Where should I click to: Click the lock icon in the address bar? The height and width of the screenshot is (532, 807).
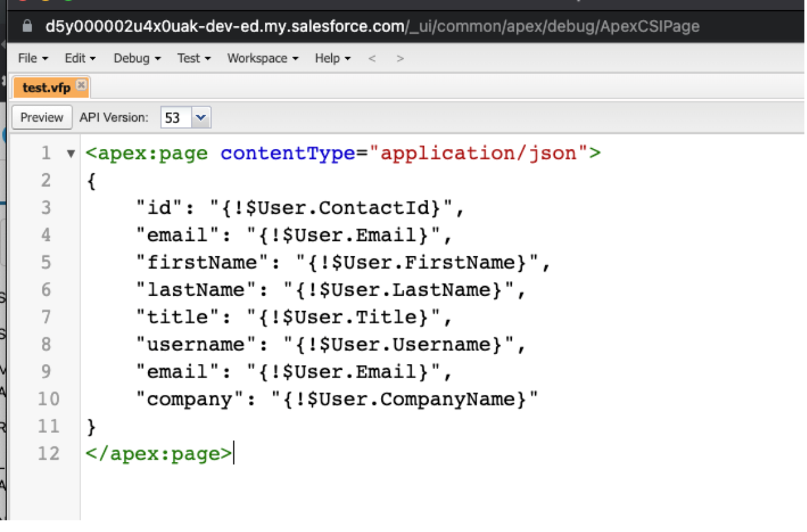tap(26, 26)
